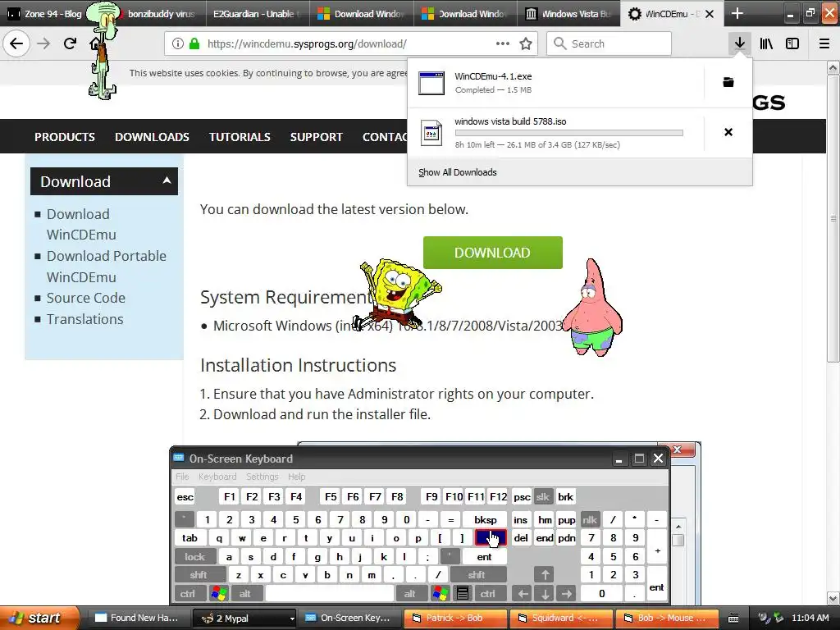The height and width of the screenshot is (630, 840).
Task: Switch to the Zone 94 - Blog tab
Action: [45, 14]
